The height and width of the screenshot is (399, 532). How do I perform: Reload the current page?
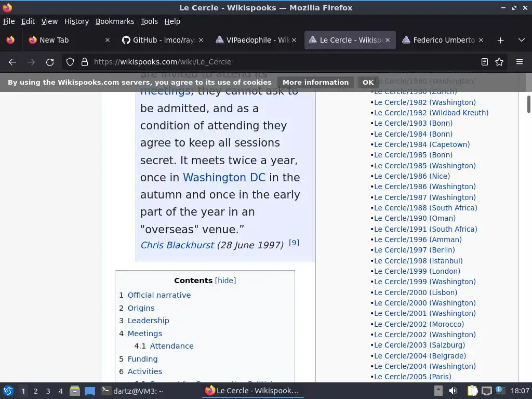coord(50,62)
